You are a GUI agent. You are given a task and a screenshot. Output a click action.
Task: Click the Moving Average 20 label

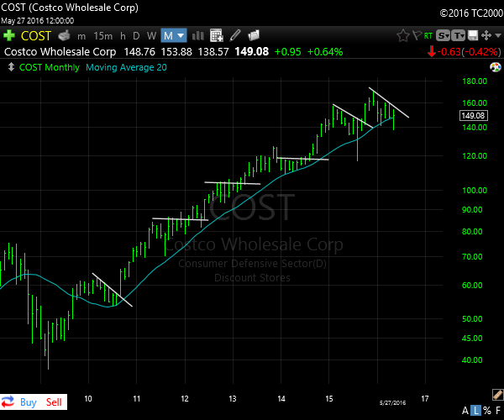[126, 67]
